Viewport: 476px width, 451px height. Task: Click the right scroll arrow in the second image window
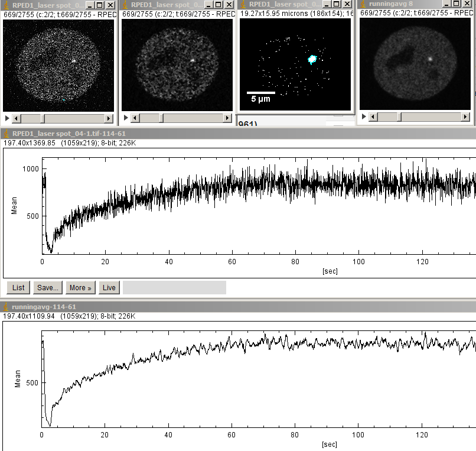pyautogui.click(x=227, y=118)
